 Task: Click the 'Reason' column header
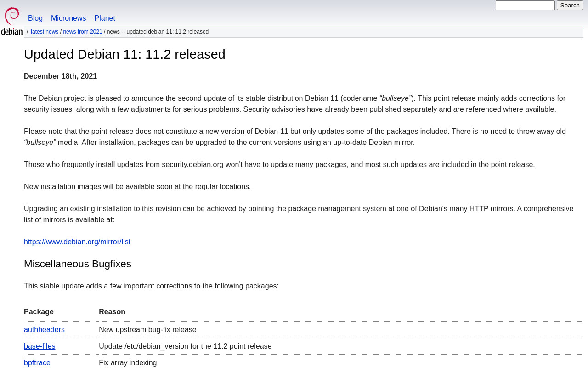[112, 312]
